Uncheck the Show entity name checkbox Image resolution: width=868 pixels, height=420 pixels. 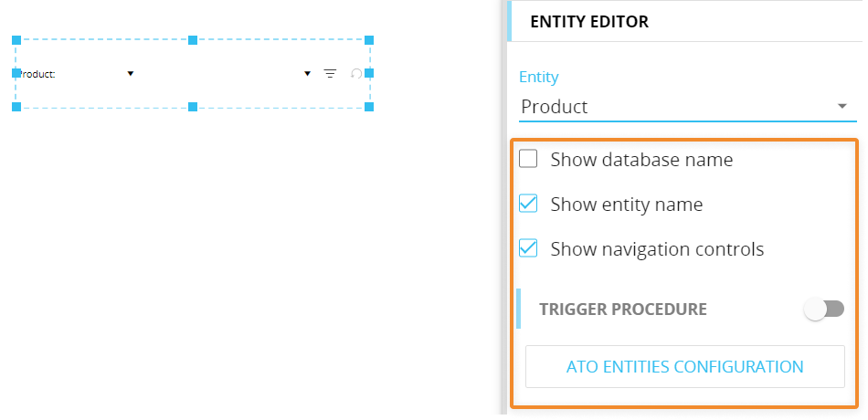pyautogui.click(x=528, y=205)
